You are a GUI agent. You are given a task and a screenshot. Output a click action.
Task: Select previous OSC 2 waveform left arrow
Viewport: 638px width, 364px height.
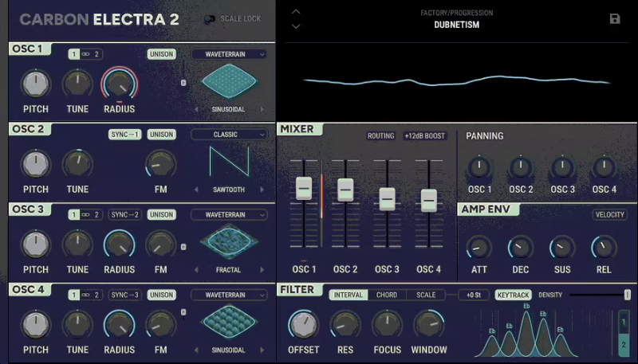click(x=196, y=190)
